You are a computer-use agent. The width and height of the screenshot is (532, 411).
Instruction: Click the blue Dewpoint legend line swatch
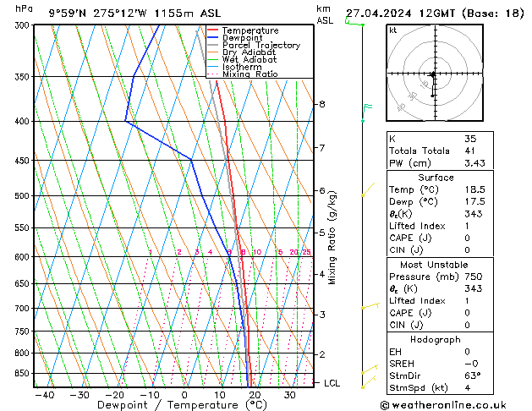tap(213, 38)
